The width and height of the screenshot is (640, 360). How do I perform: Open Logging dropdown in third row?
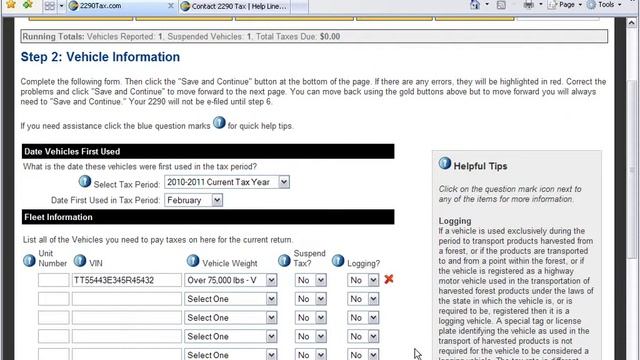pos(363,318)
